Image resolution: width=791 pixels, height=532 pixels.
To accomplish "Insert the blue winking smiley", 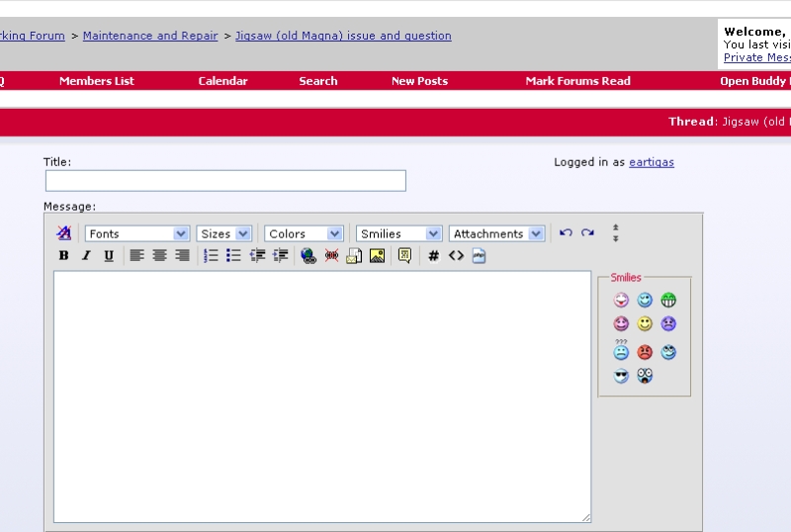I will [645, 300].
